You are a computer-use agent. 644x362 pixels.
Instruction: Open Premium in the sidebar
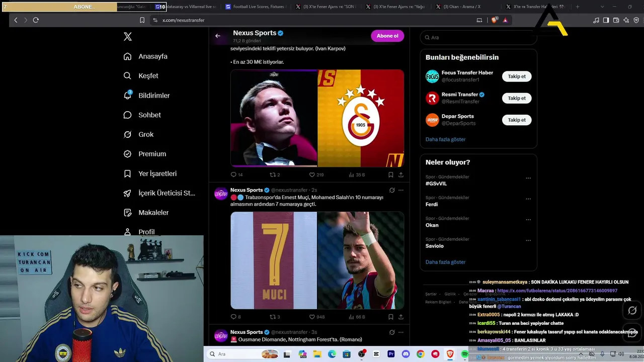tap(144, 154)
